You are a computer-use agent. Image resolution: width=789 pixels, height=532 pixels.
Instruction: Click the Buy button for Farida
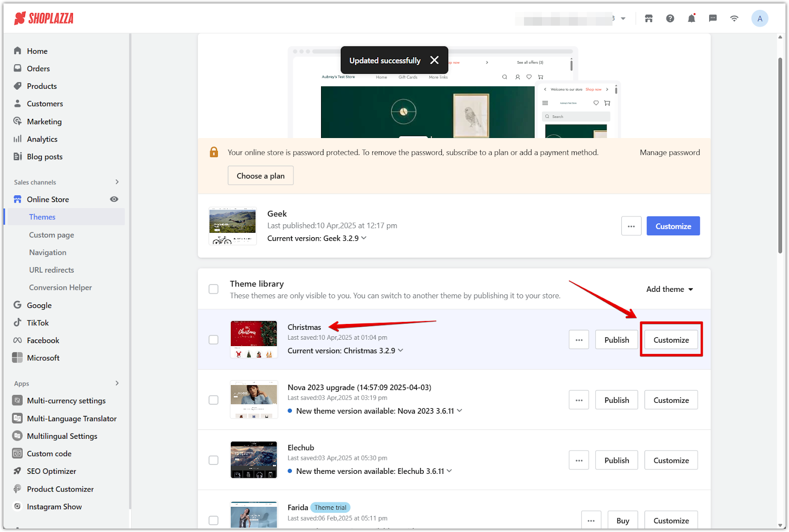pyautogui.click(x=622, y=520)
